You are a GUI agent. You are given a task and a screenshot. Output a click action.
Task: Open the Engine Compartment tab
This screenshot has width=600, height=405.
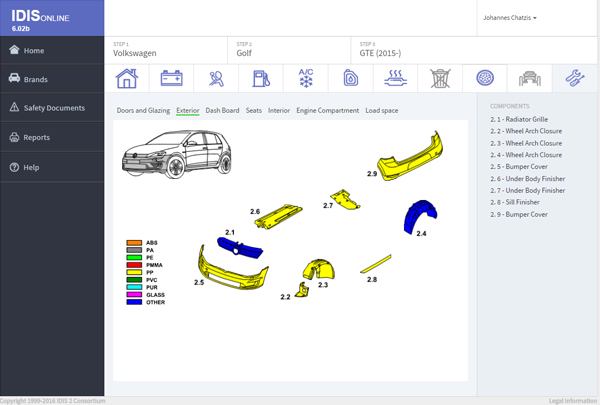pos(328,110)
